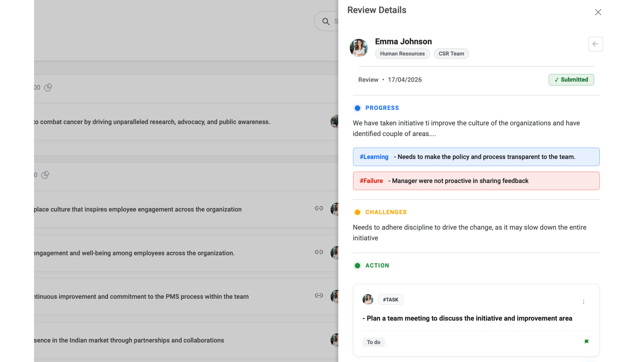
Task: Click the search magnifier icon
Action: (x=326, y=21)
